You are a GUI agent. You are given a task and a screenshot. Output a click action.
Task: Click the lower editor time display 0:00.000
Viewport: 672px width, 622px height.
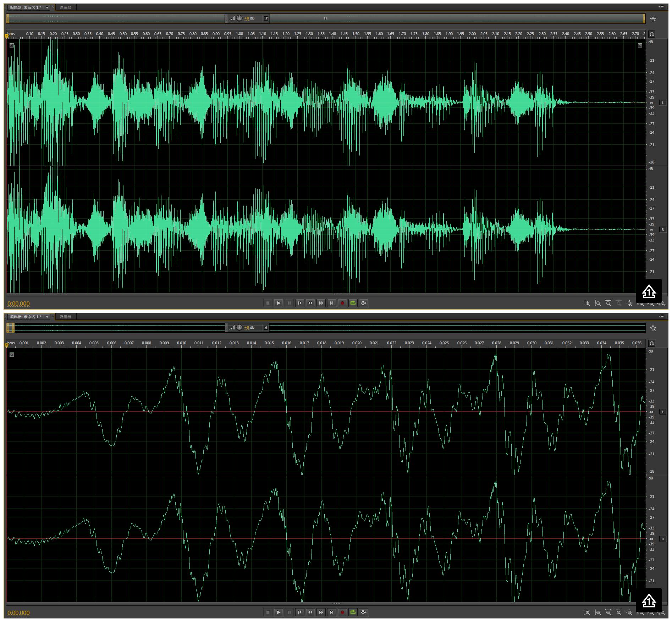click(18, 613)
